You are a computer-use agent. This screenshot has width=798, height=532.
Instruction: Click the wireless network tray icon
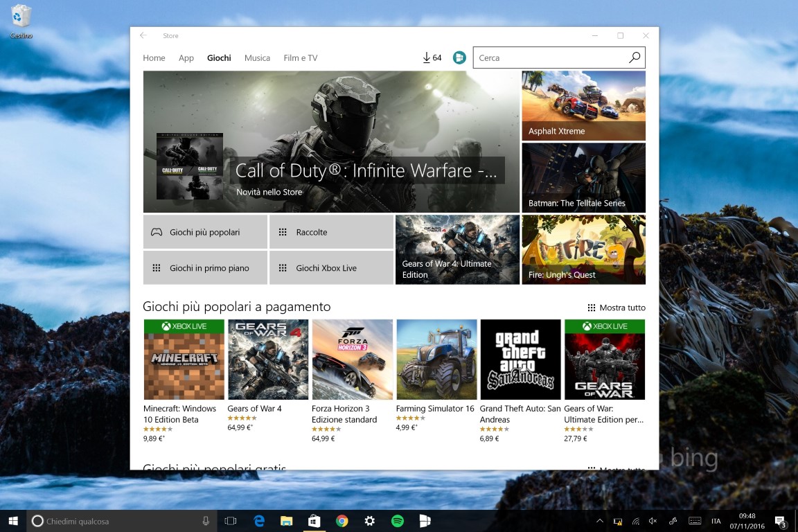click(636, 521)
